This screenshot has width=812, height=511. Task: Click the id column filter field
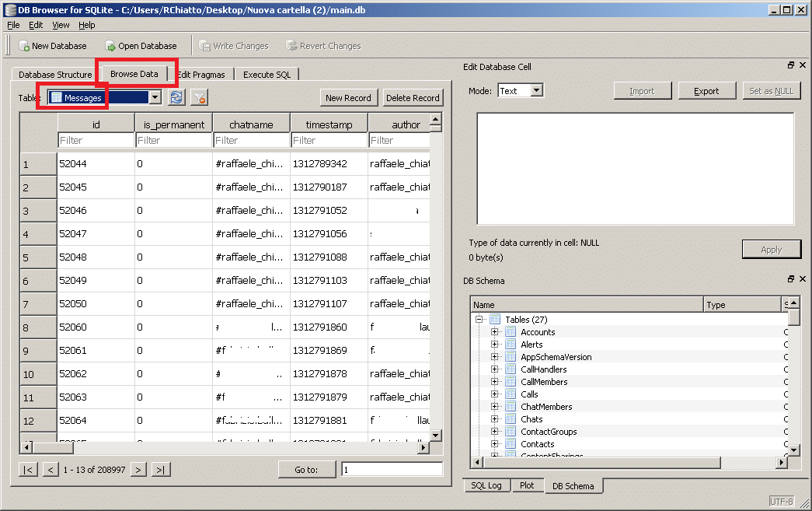click(x=96, y=141)
